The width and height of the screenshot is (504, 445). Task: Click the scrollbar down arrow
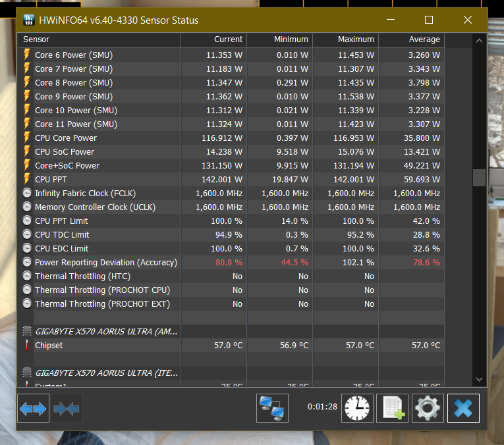pos(479,379)
